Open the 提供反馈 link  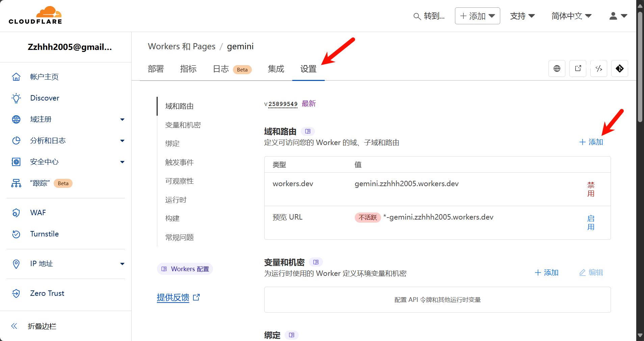click(173, 297)
